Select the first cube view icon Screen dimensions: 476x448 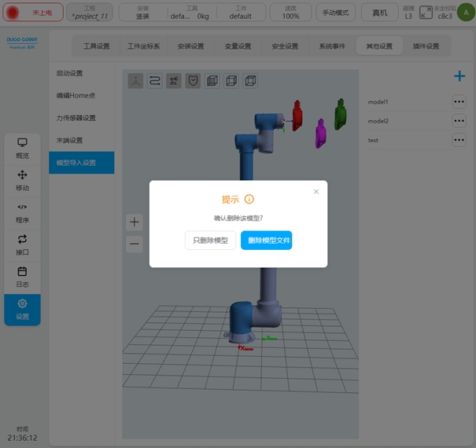point(212,81)
